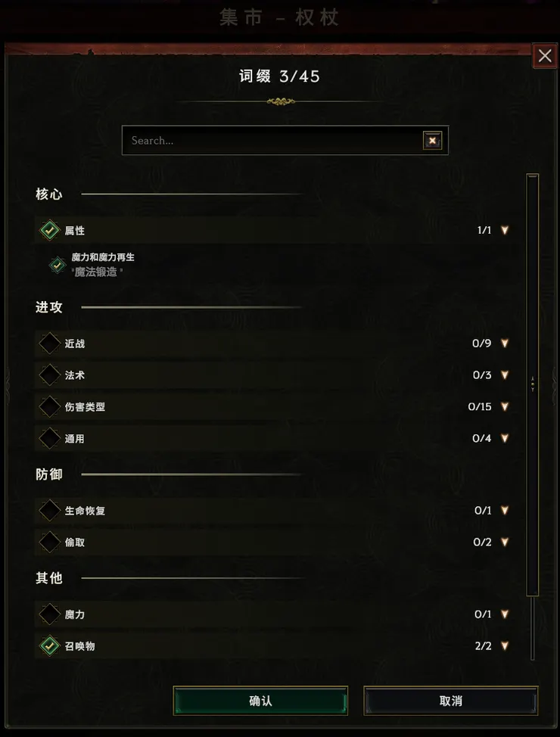This screenshot has height=737, width=560.
Task: Clear the search field using the X icon
Action: [x=432, y=140]
